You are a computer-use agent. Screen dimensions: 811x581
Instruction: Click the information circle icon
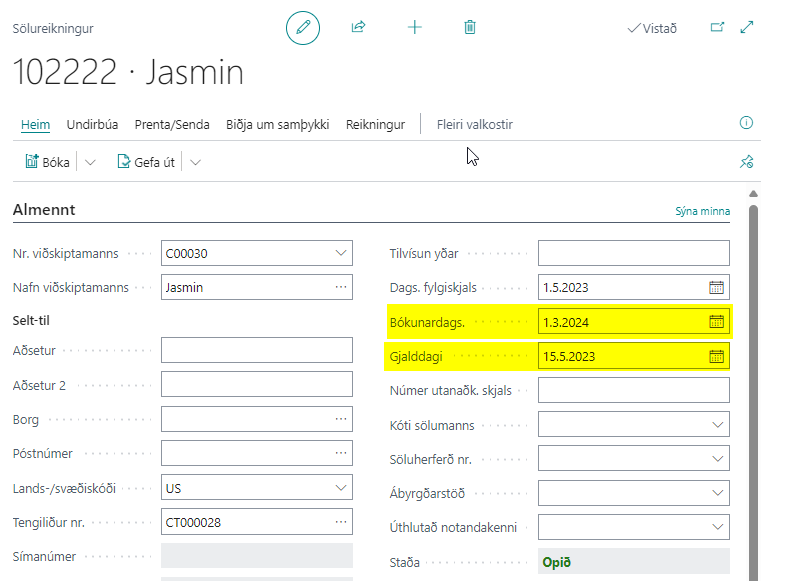(x=745, y=123)
